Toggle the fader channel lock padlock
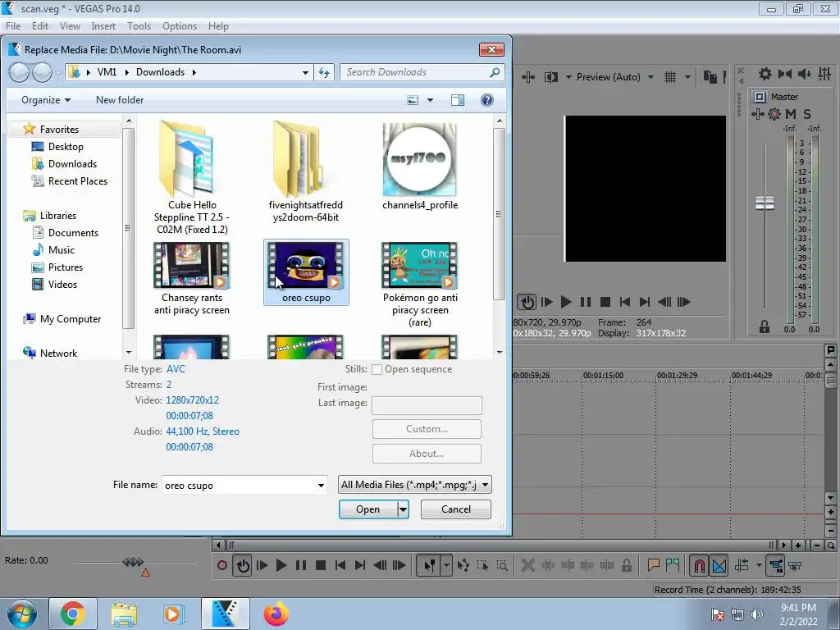Viewport: 840px width, 630px height. pos(764,326)
